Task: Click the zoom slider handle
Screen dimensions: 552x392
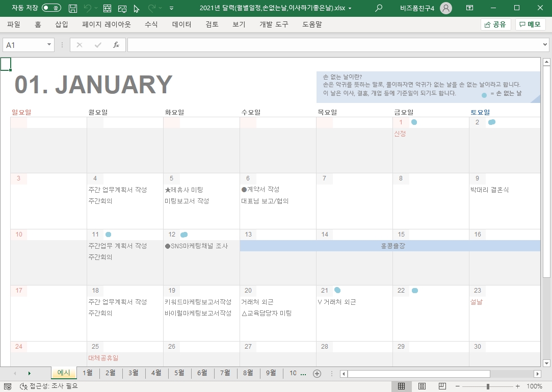Action: point(488,386)
